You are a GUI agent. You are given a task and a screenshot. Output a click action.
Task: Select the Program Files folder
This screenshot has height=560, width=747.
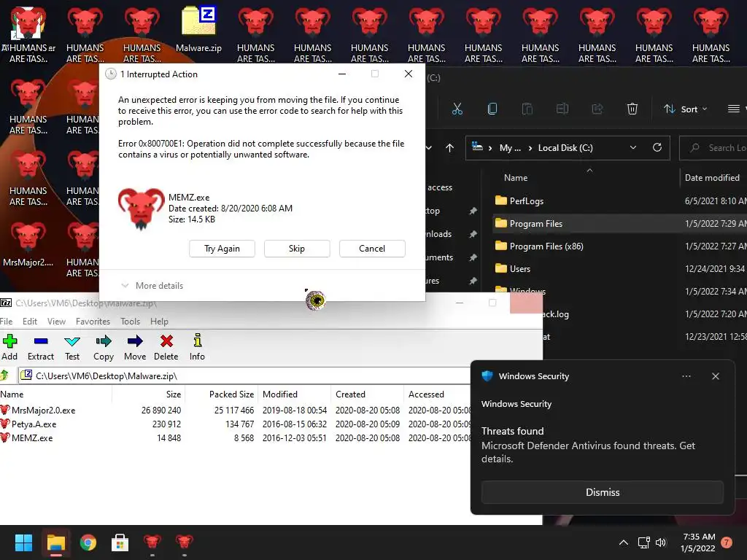coord(536,223)
